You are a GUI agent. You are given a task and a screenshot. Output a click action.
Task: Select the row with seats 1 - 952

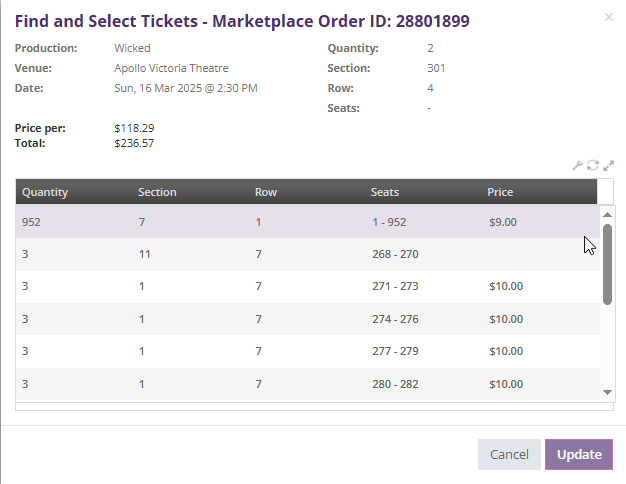(308, 222)
